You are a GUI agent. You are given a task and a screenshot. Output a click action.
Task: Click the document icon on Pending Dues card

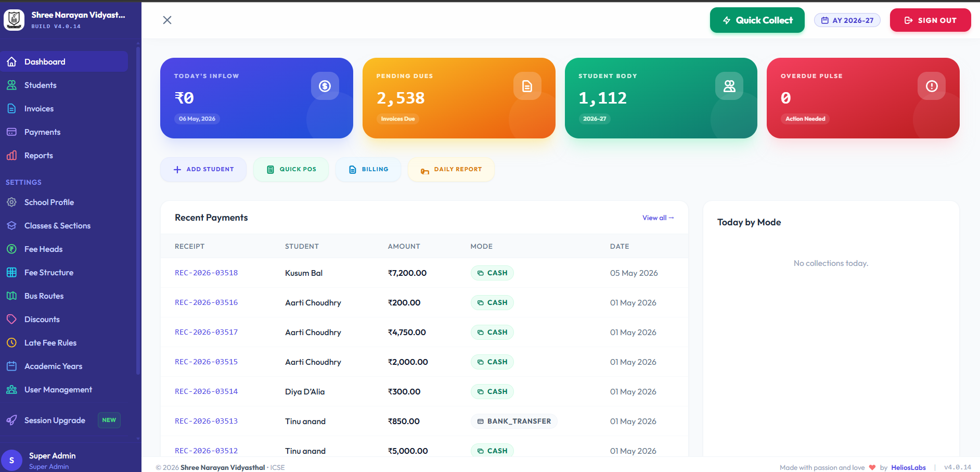[527, 86]
